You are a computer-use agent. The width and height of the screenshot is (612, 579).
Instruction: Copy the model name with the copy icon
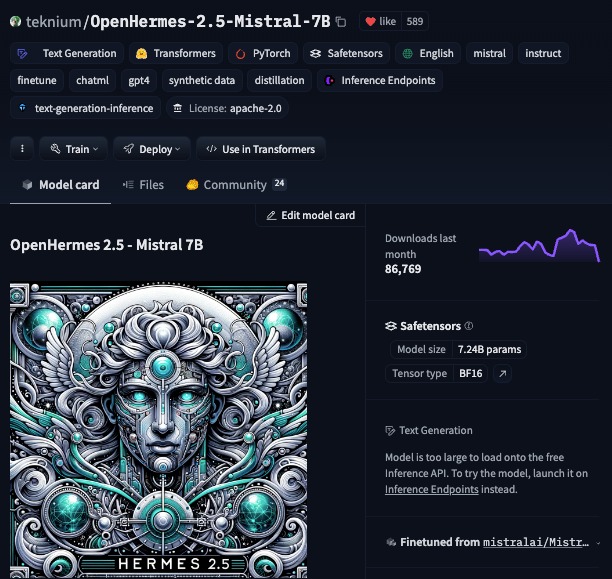pos(341,21)
